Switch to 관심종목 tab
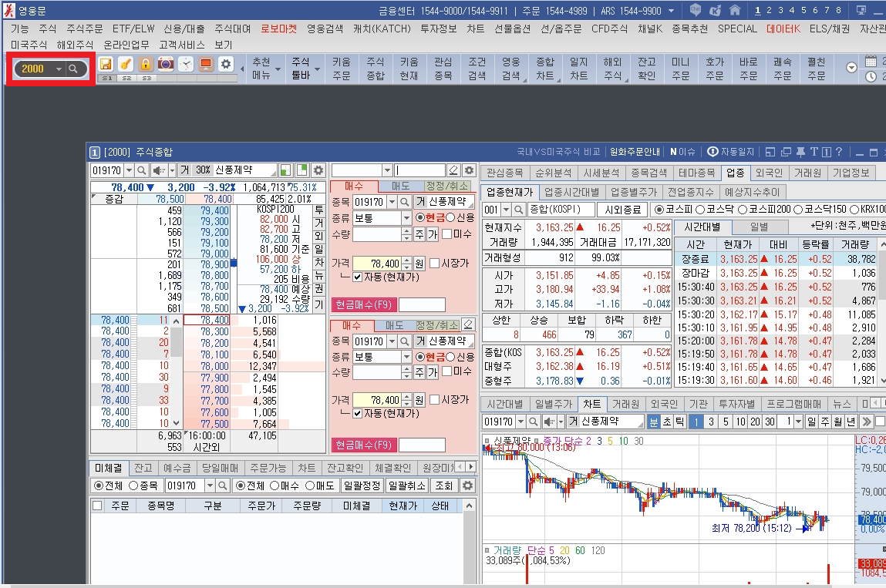Image resolution: width=886 pixels, height=588 pixels. [504, 173]
